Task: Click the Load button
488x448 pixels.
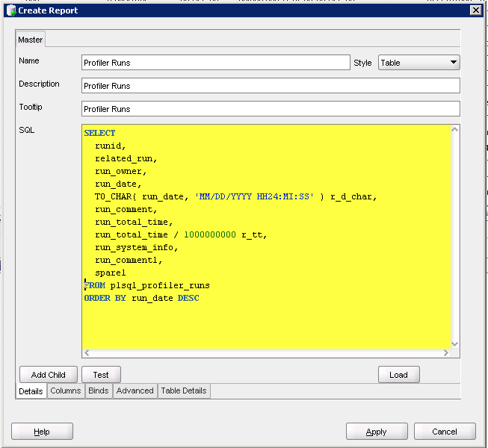Action: point(398,375)
